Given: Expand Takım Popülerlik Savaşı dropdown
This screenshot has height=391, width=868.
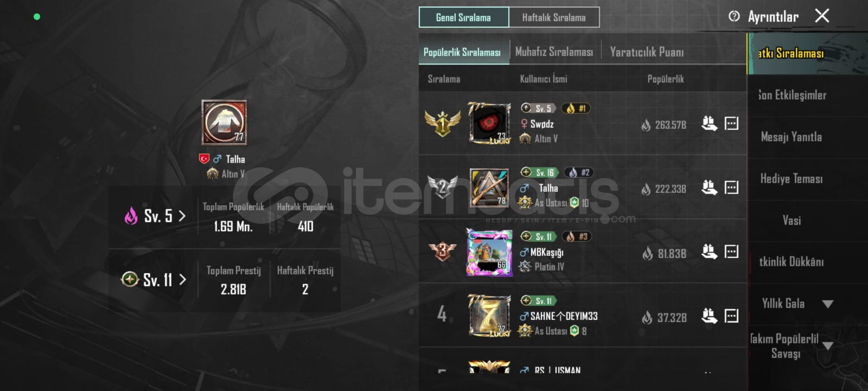Looking at the screenshot, I should coord(827,346).
